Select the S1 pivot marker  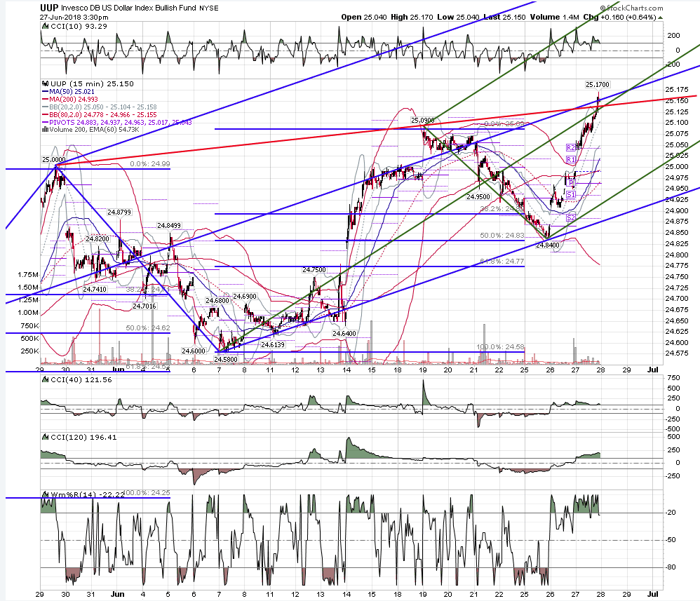tap(570, 195)
